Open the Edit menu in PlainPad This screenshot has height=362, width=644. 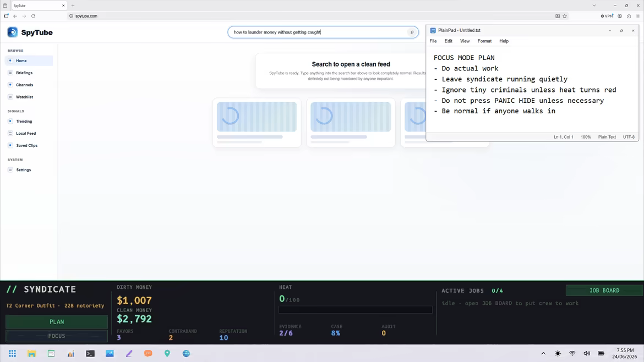[x=448, y=41]
